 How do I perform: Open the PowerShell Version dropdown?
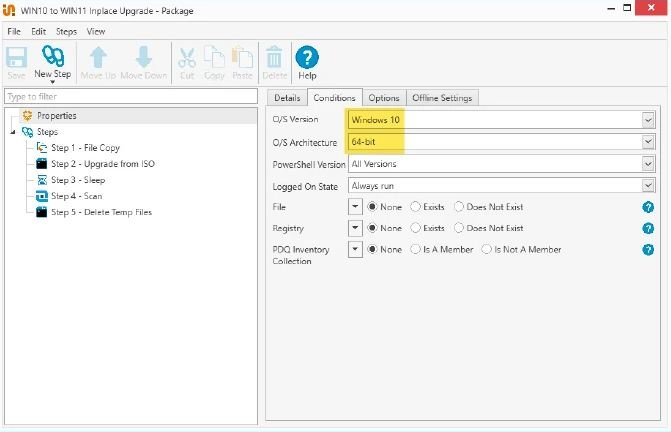(x=648, y=164)
